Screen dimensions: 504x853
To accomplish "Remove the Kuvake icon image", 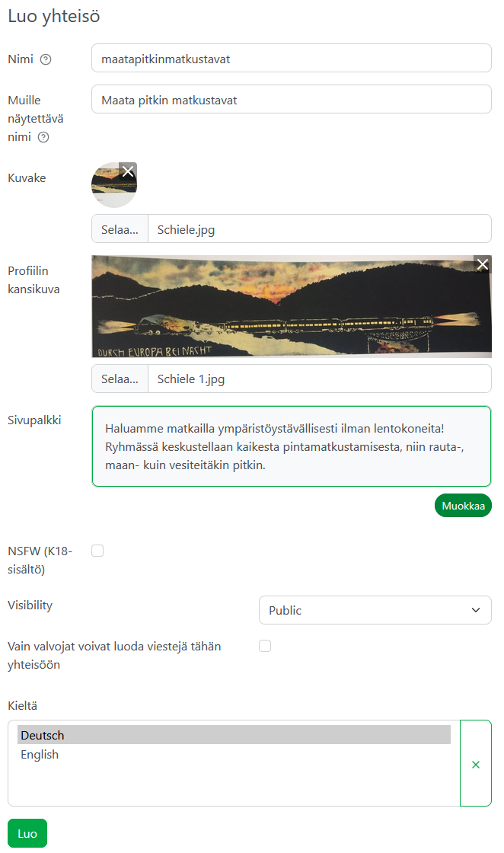I will click(x=128, y=171).
